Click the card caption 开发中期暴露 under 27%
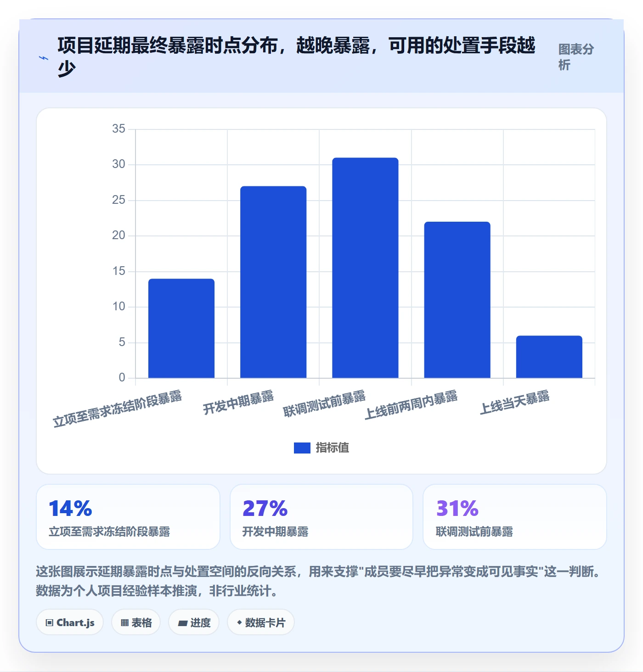This screenshot has width=643, height=672. tap(275, 532)
